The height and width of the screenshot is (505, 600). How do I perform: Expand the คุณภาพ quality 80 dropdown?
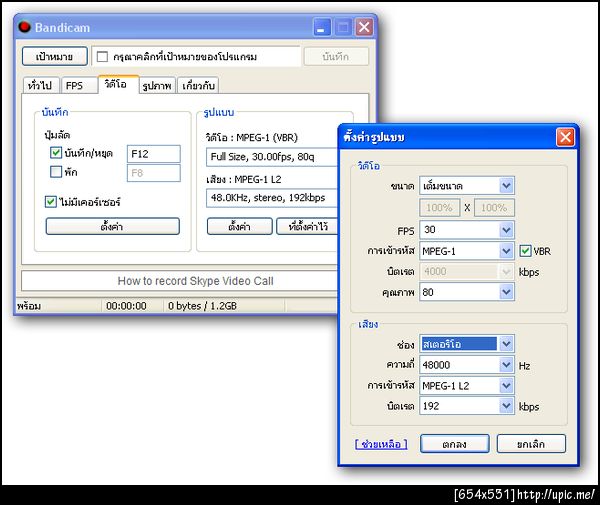point(467,292)
